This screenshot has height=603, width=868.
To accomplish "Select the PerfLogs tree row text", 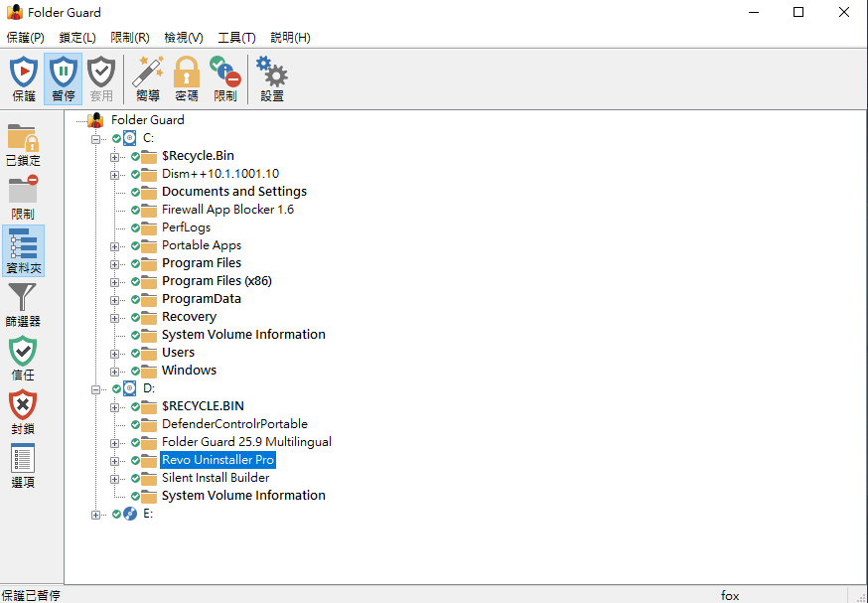I will click(186, 227).
